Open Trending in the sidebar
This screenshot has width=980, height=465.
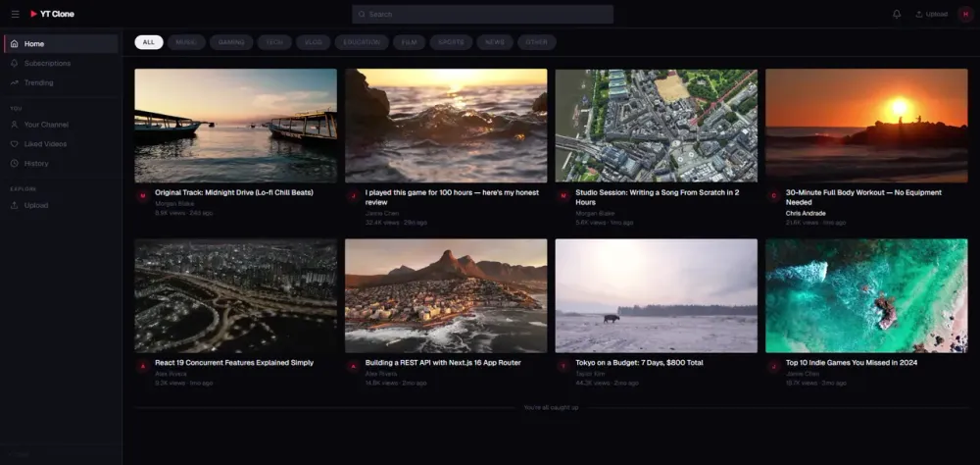click(61, 82)
